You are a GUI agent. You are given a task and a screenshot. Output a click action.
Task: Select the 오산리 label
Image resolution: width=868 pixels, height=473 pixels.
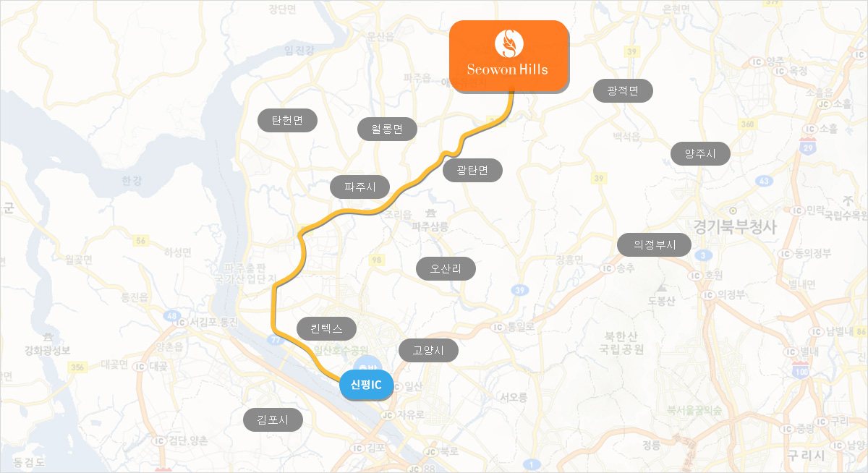[x=446, y=268]
